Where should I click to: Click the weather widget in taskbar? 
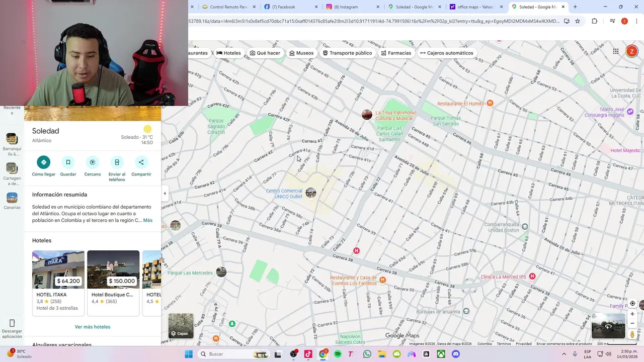(x=19, y=354)
